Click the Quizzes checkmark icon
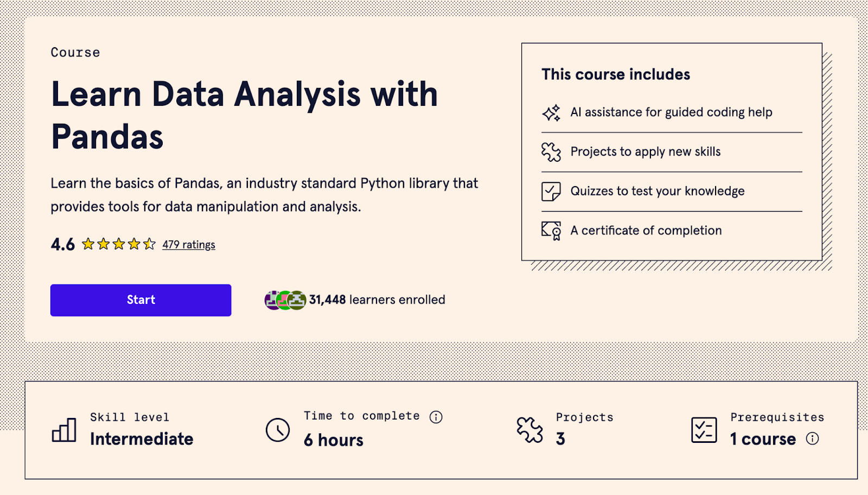 coord(551,192)
